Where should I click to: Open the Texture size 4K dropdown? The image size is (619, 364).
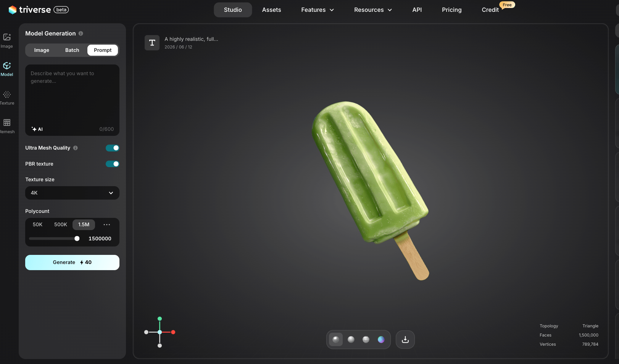click(x=72, y=193)
